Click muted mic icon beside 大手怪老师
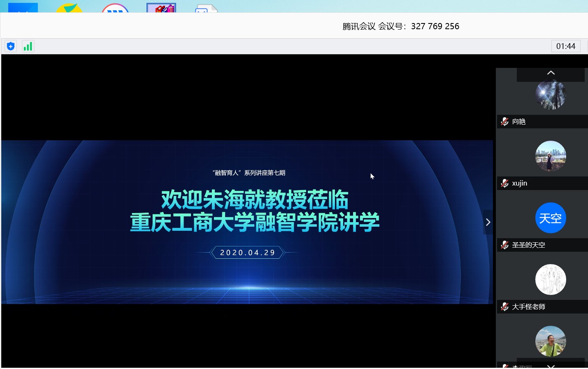This screenshot has width=588, height=369. [504, 306]
